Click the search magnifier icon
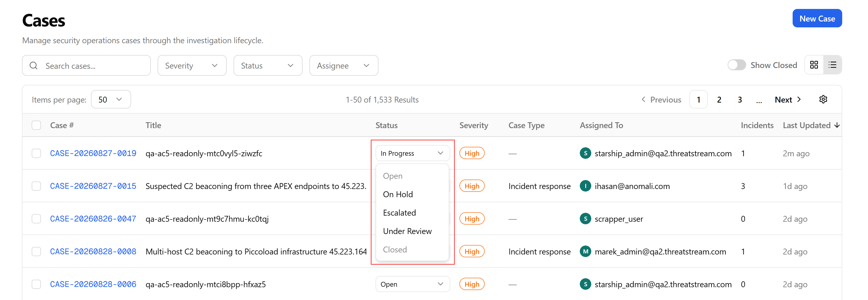868x300 pixels. coord(34,65)
